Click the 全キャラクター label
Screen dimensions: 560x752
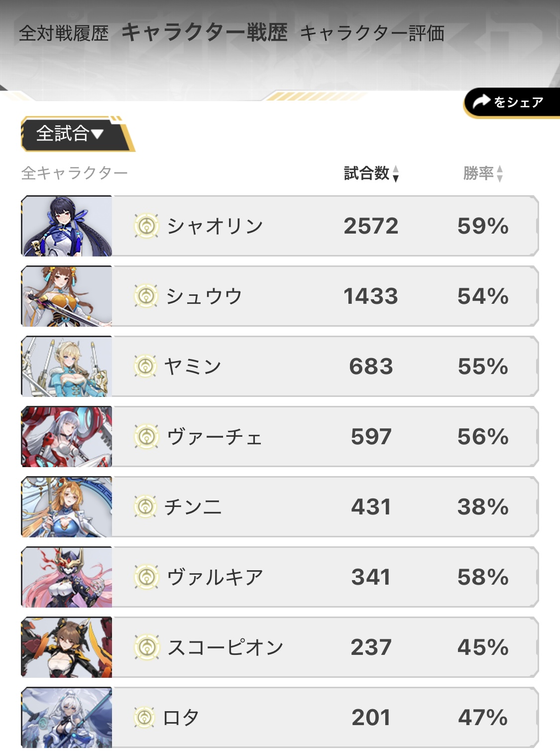point(75,173)
